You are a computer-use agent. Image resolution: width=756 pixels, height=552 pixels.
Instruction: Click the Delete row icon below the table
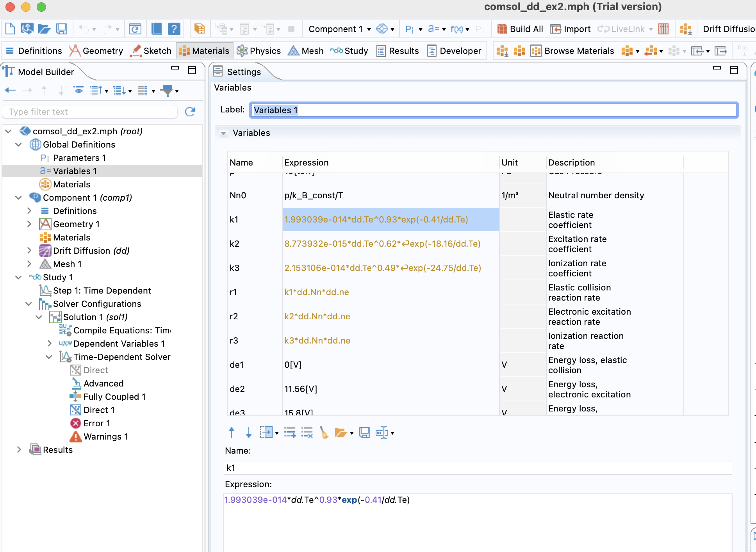(307, 433)
